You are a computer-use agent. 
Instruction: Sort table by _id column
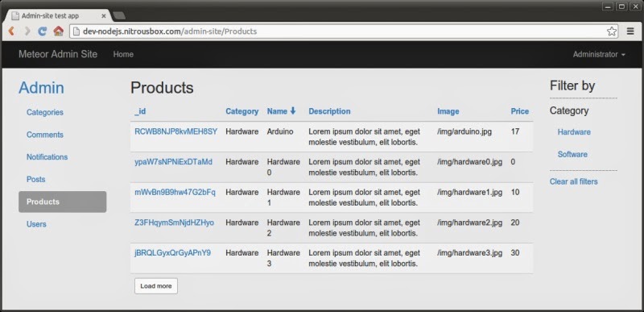point(140,111)
